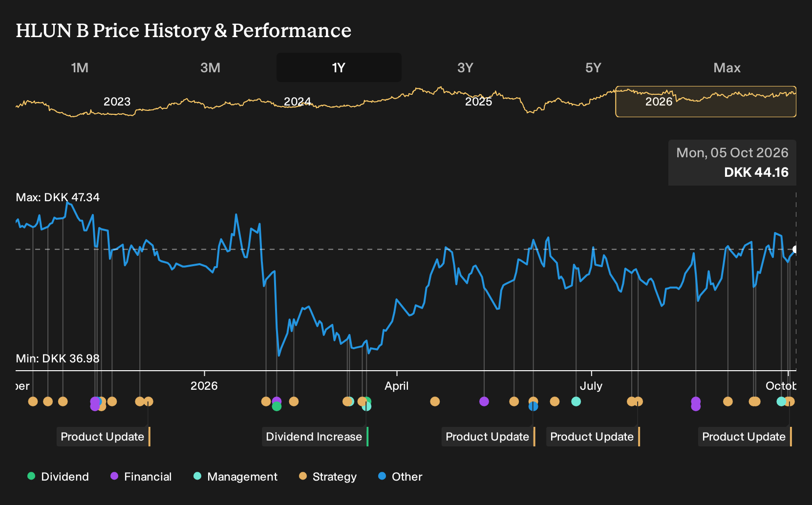Click the teal management dot before July

(576, 401)
